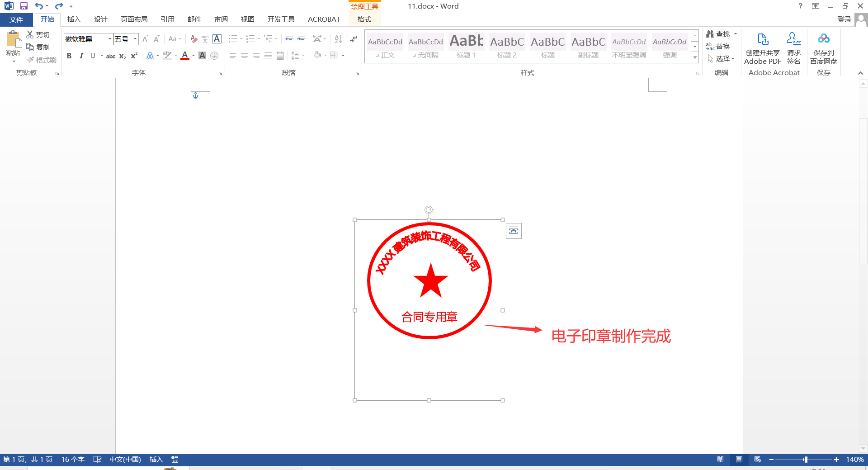Increase paragraph indent
Screen dimensions: 868x470
301,39
